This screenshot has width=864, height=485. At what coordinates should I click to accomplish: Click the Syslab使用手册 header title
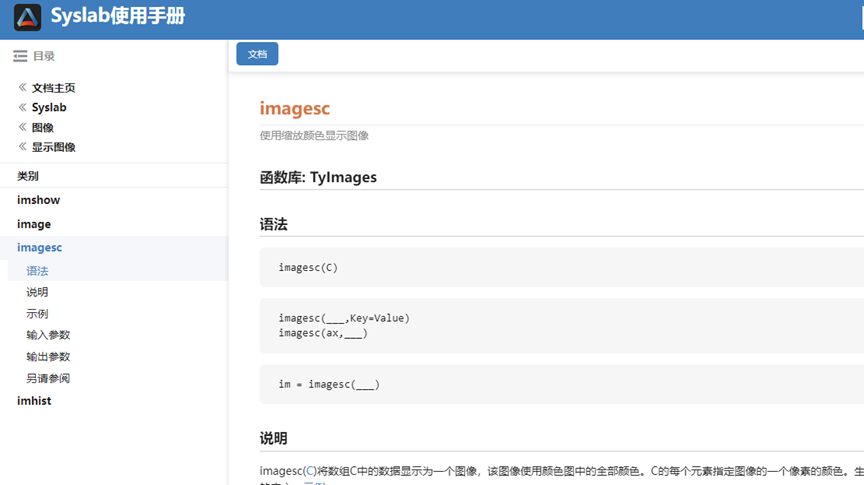118,16
